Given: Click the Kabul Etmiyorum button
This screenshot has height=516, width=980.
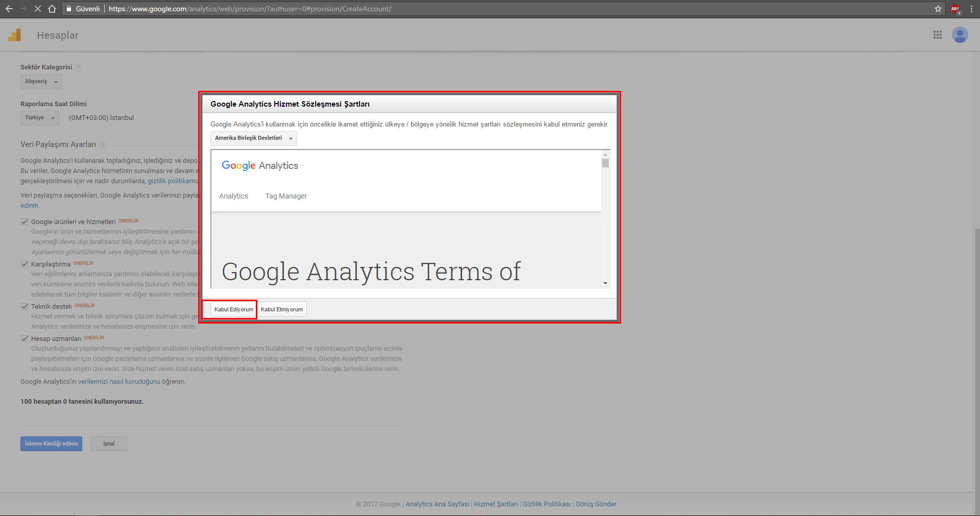Looking at the screenshot, I should coord(282,309).
